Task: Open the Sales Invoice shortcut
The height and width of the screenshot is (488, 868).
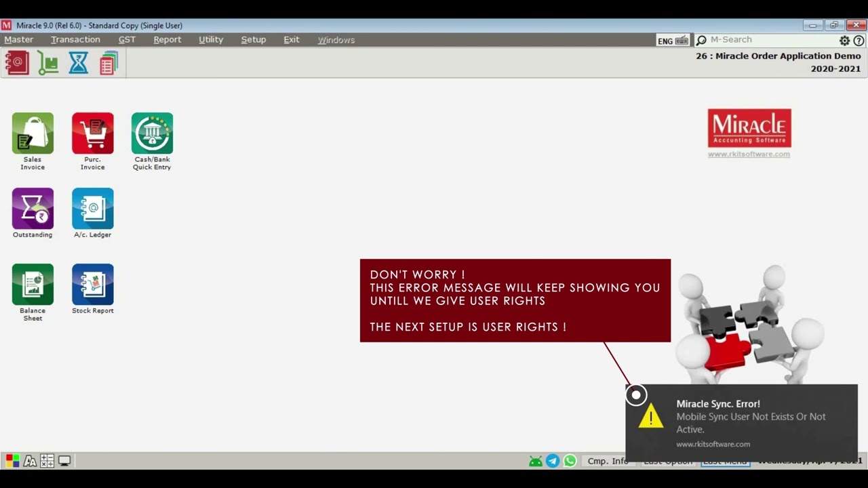Action: tap(33, 141)
